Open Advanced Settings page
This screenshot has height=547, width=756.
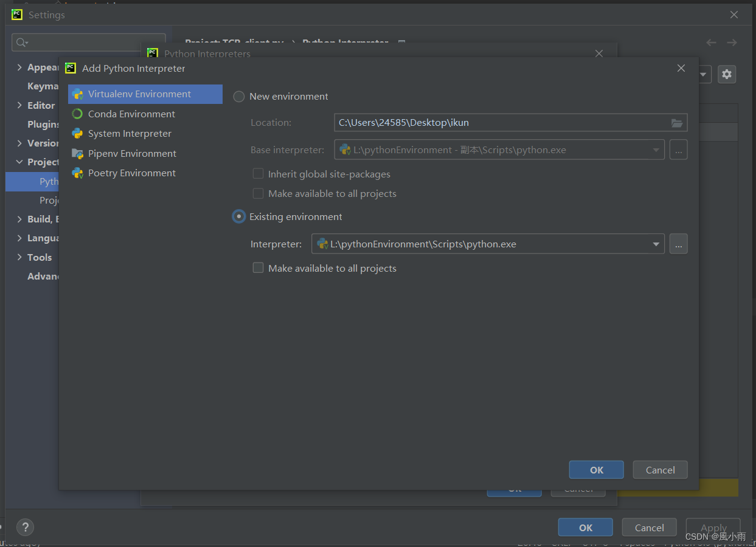click(x=43, y=277)
